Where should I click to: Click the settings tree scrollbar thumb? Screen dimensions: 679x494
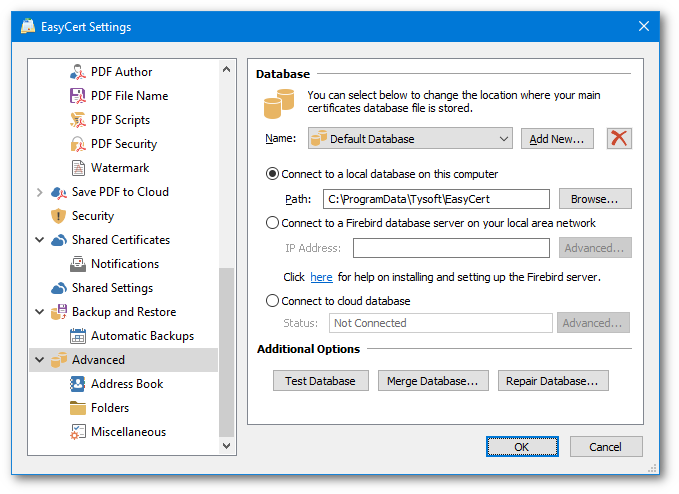[226, 352]
